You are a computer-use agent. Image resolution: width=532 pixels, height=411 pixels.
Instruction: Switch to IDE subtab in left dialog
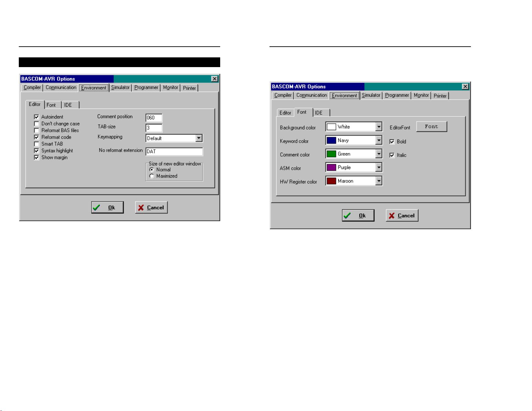pyautogui.click(x=70, y=105)
